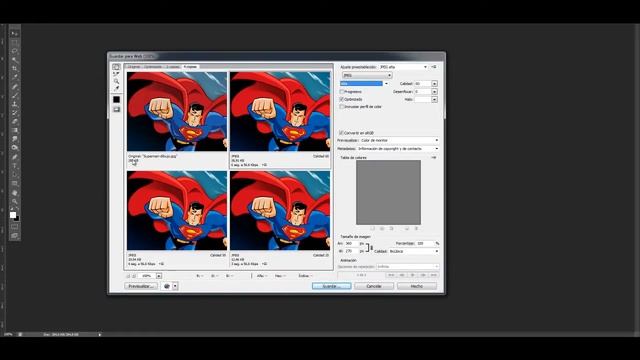Select the Eyedropper tool in Save for Web dialog
The height and width of the screenshot is (360, 640).
pyautogui.click(x=116, y=88)
